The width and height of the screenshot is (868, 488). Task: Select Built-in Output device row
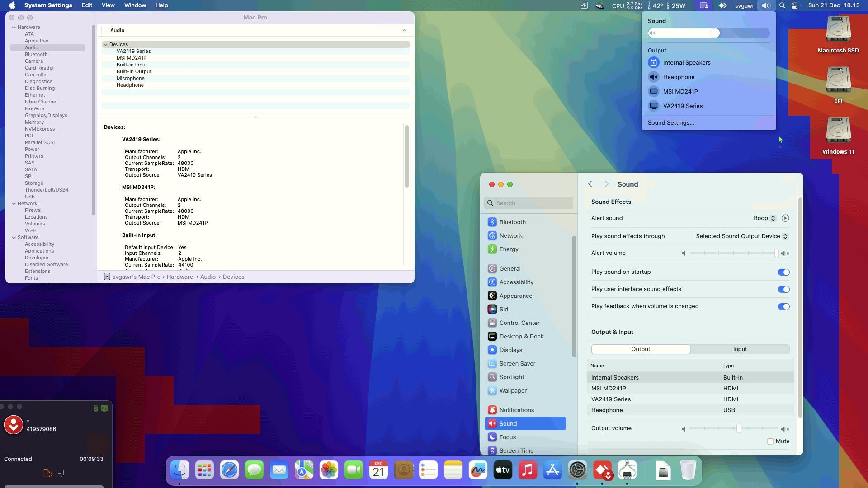pyautogui.click(x=256, y=72)
